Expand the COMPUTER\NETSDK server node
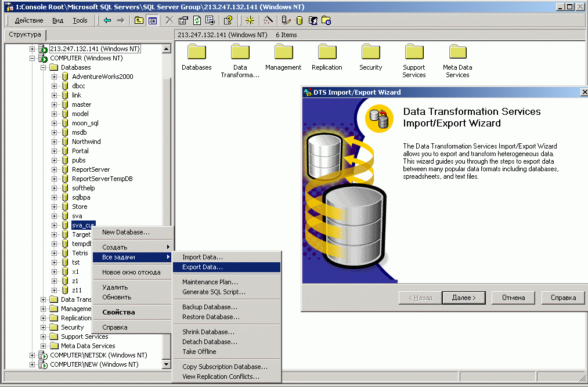 pyautogui.click(x=33, y=355)
